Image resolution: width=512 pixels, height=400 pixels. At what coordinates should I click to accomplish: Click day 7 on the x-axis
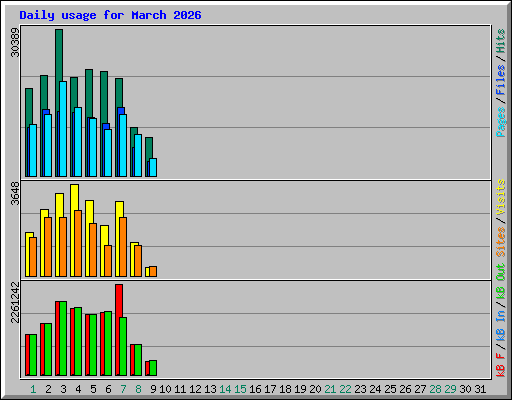coord(123,389)
